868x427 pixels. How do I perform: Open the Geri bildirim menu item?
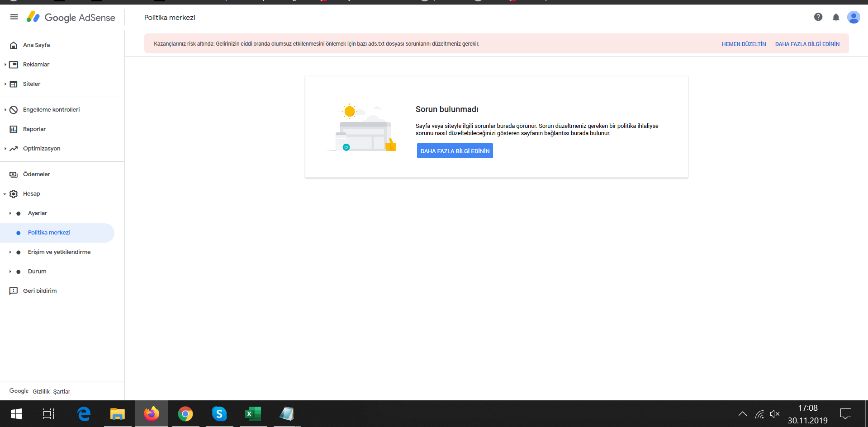coord(40,291)
